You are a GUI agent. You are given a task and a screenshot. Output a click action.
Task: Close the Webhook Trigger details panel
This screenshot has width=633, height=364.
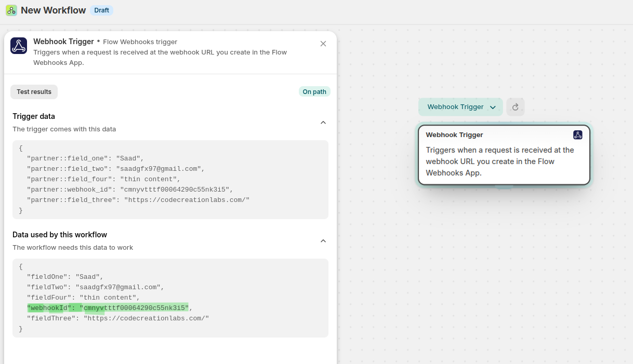click(x=323, y=44)
